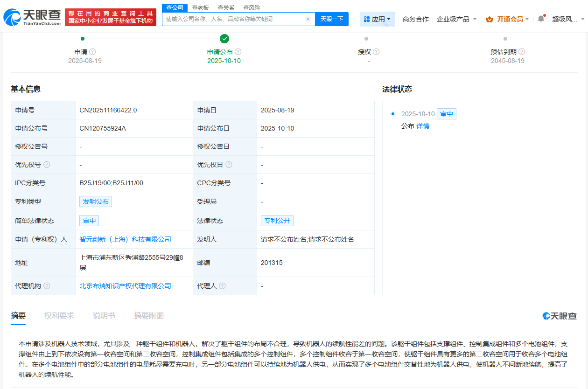Open the 说明书 tab

(104, 316)
